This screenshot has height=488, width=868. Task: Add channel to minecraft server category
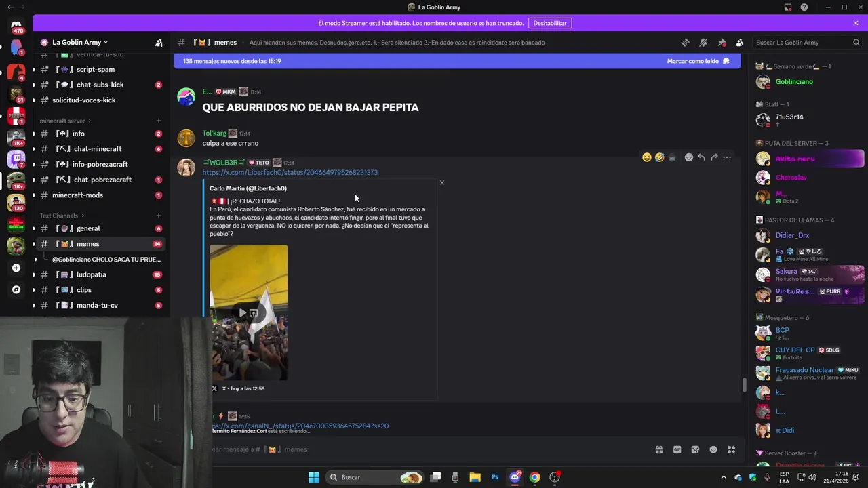tap(159, 121)
